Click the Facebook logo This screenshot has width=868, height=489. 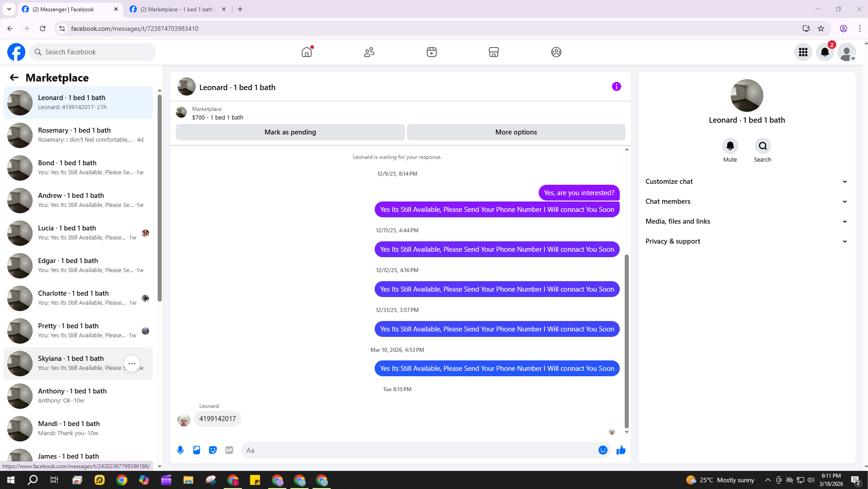[x=16, y=52]
